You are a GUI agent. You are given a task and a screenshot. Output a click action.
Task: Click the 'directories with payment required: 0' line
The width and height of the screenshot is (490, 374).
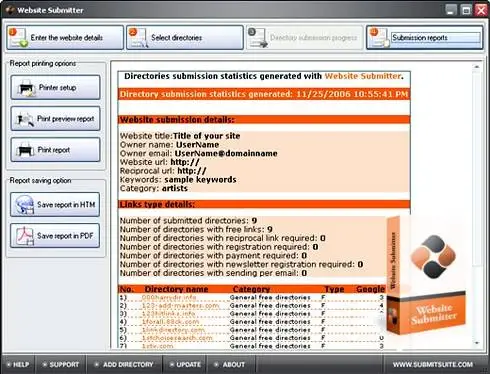(x=213, y=256)
